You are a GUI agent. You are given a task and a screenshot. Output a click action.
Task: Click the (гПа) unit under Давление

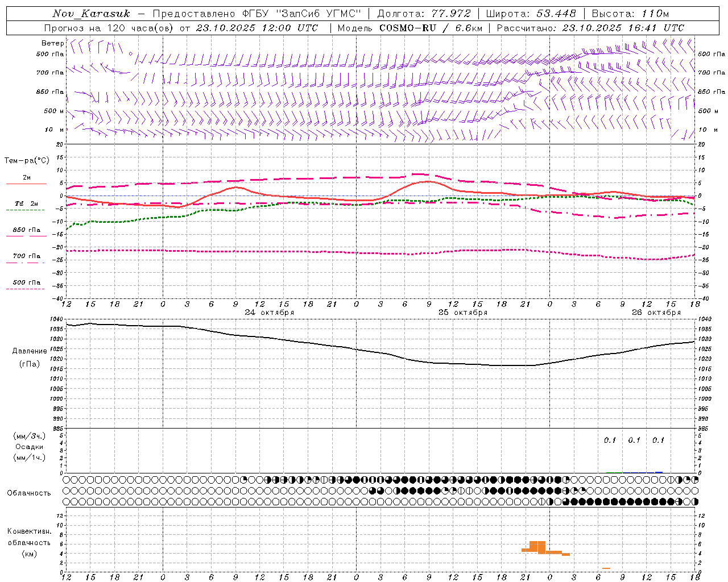click(30, 364)
